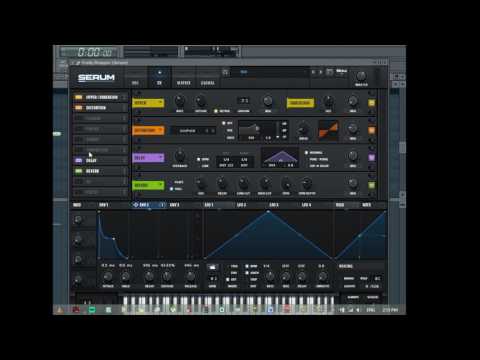
Task: Open the orange Distortion module dropdown
Action: 148,130
